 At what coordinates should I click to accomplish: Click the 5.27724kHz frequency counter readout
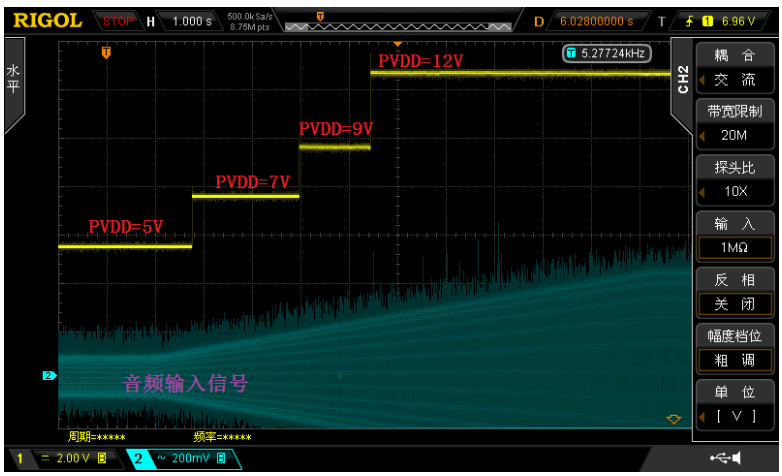pos(607,53)
